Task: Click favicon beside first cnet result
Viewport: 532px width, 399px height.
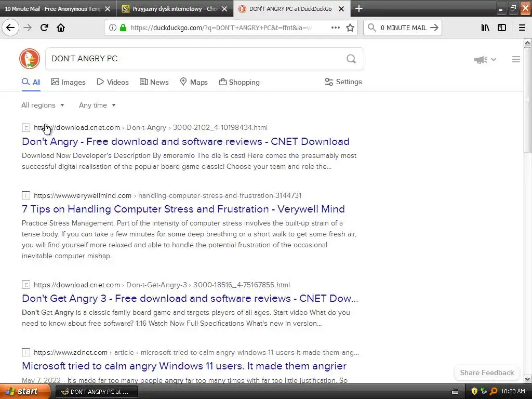Action: (26, 128)
